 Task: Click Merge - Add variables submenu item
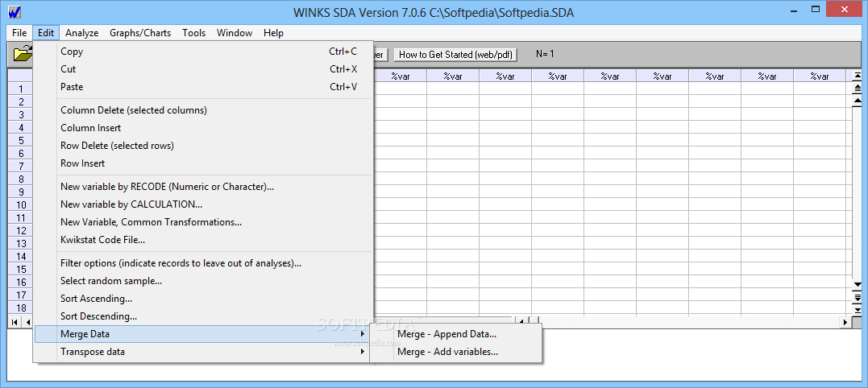[455, 352]
